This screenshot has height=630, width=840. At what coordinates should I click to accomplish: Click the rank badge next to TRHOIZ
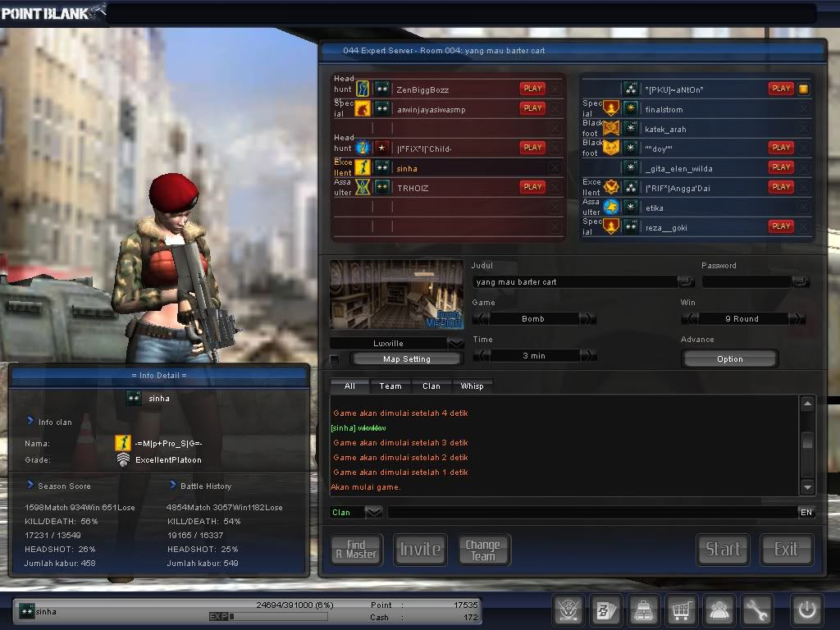[382, 187]
